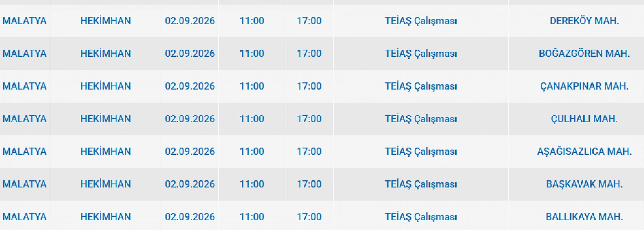This screenshot has width=644, height=230.
Task: Click MALATYA in the DEREKÖY row
Action: click(24, 21)
